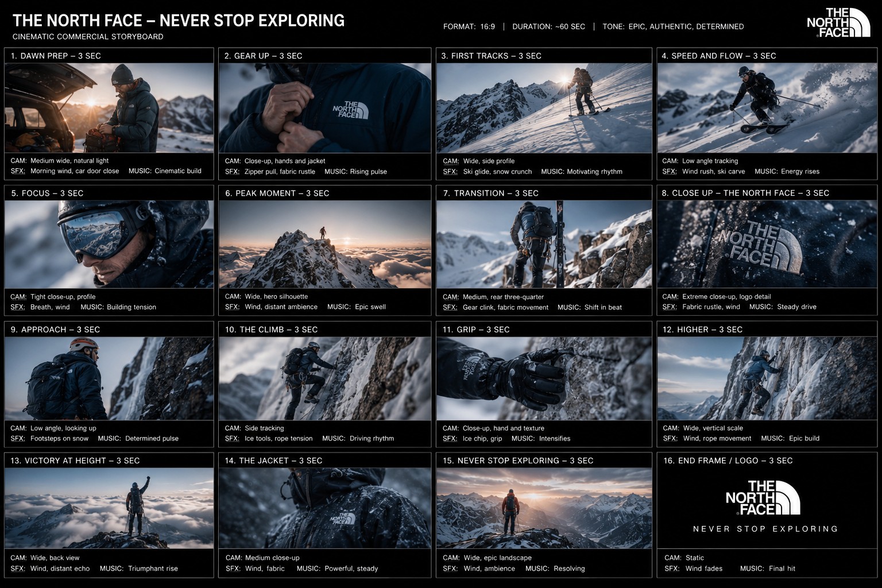Select the 'CAM: Wide, hero silhouette' note
The width and height of the screenshot is (882, 588).
[266, 296]
